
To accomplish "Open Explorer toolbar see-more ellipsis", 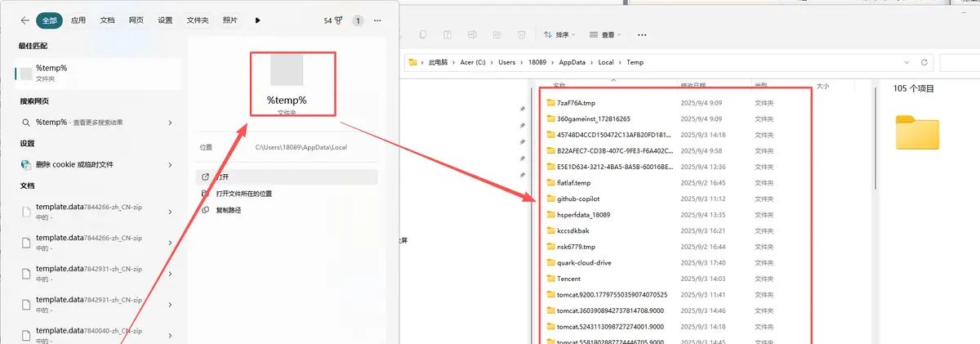I will tap(642, 35).
